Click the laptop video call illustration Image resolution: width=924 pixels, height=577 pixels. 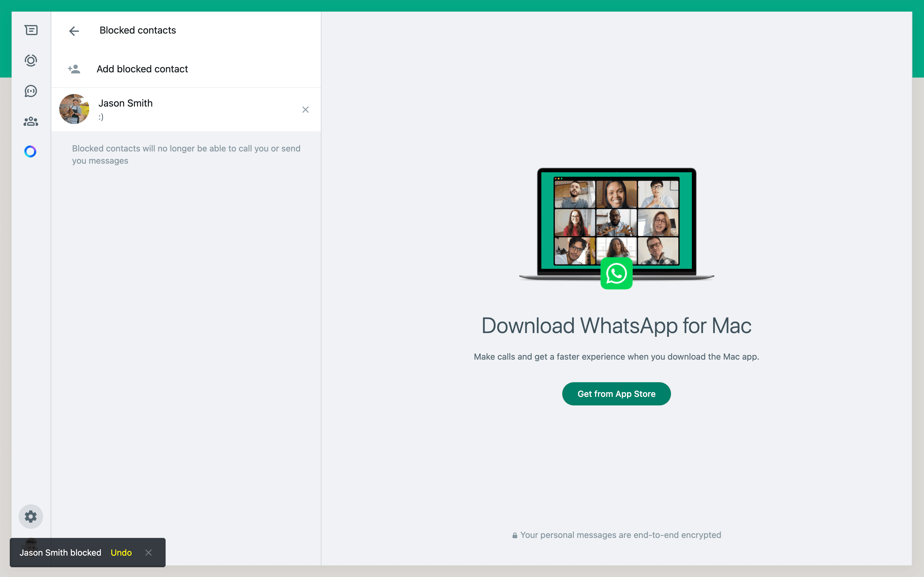click(616, 221)
